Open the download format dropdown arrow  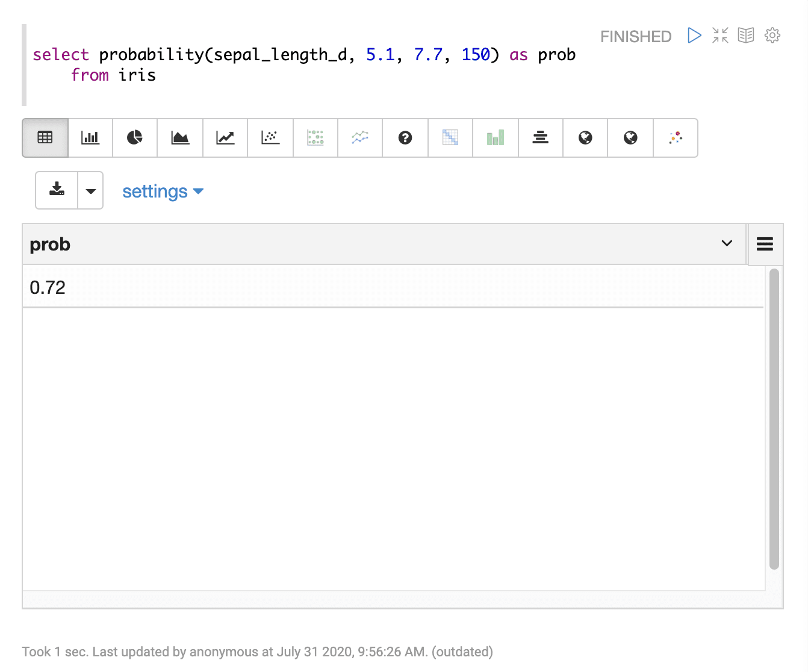[91, 191]
